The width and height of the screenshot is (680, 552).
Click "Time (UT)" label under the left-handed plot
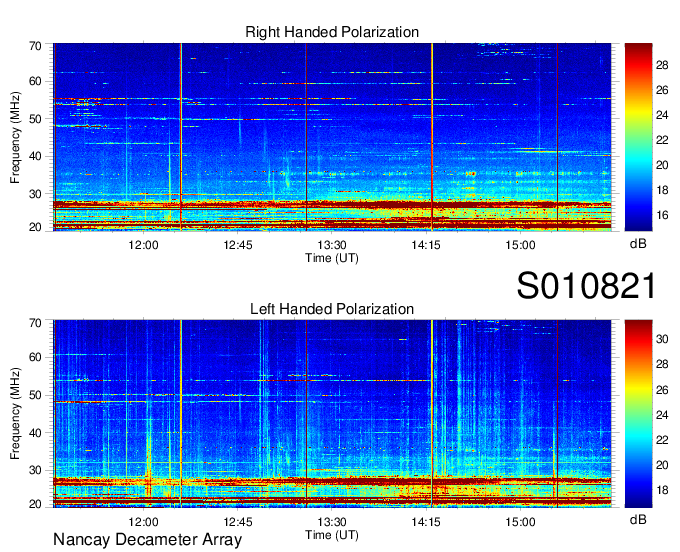click(332, 535)
